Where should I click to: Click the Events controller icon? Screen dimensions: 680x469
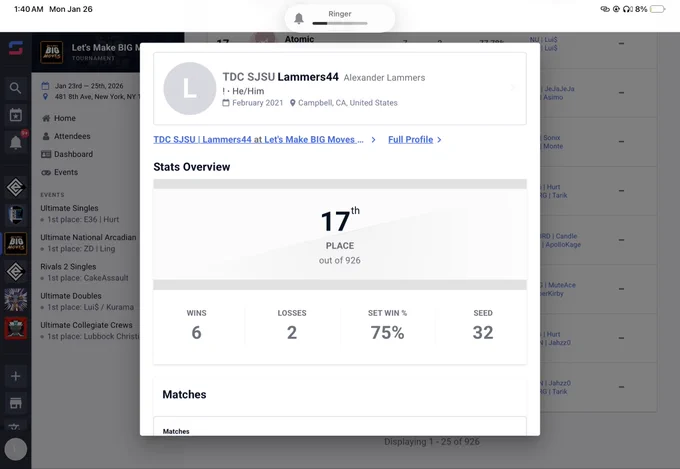(x=46, y=173)
